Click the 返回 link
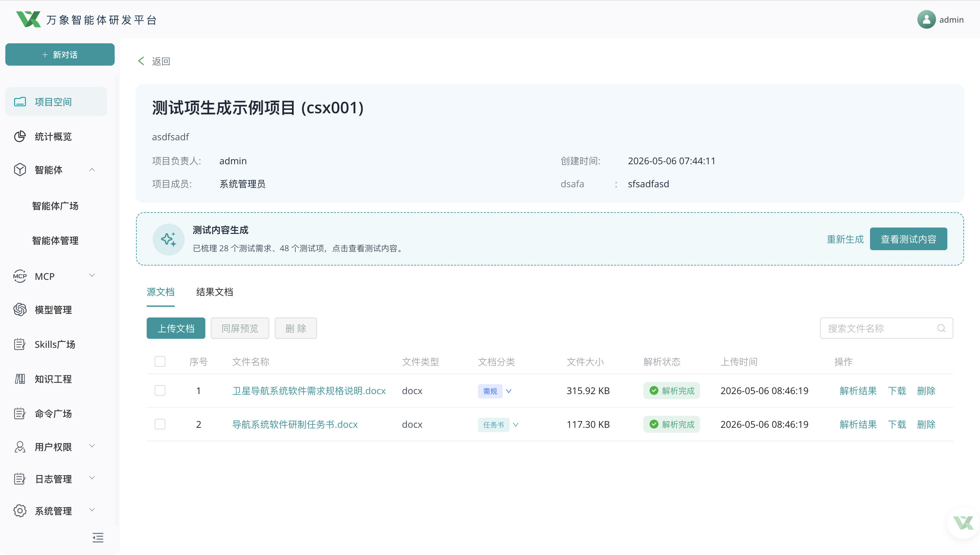The height and width of the screenshot is (555, 980). (161, 61)
